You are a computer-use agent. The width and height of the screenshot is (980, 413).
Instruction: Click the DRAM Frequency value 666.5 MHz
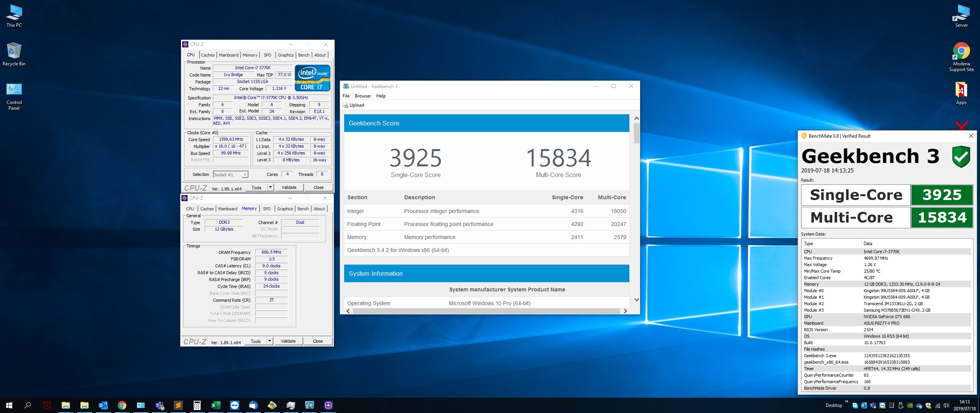(x=271, y=252)
